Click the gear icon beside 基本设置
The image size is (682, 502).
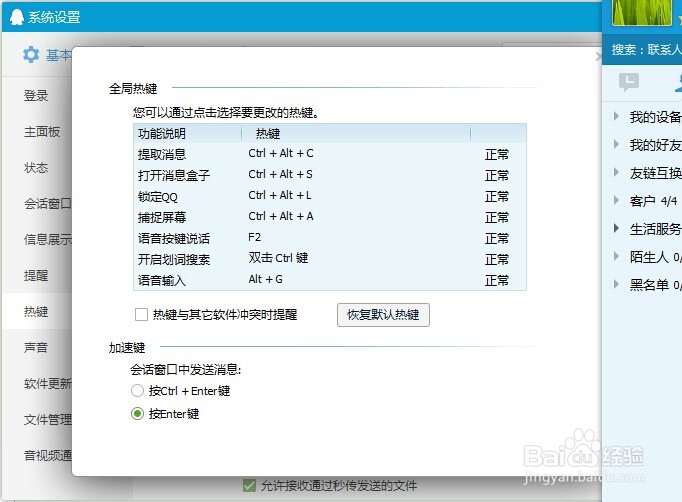tap(31, 55)
